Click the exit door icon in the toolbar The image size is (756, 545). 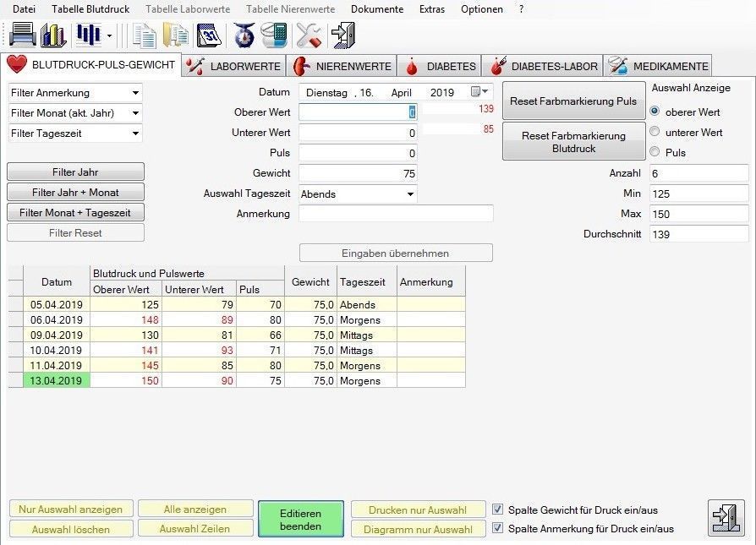click(x=342, y=35)
